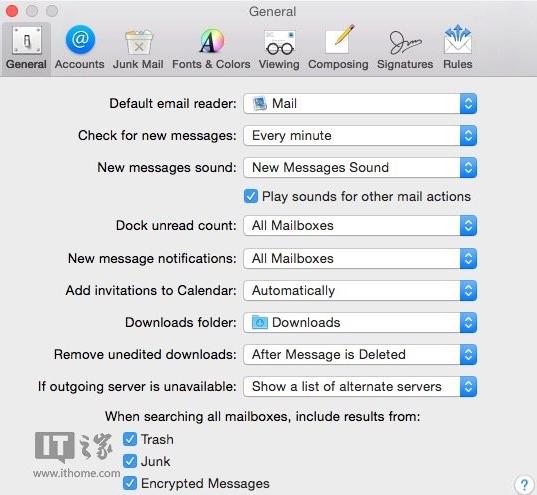Click 'Play sounds for other mail actions' text

[366, 197]
